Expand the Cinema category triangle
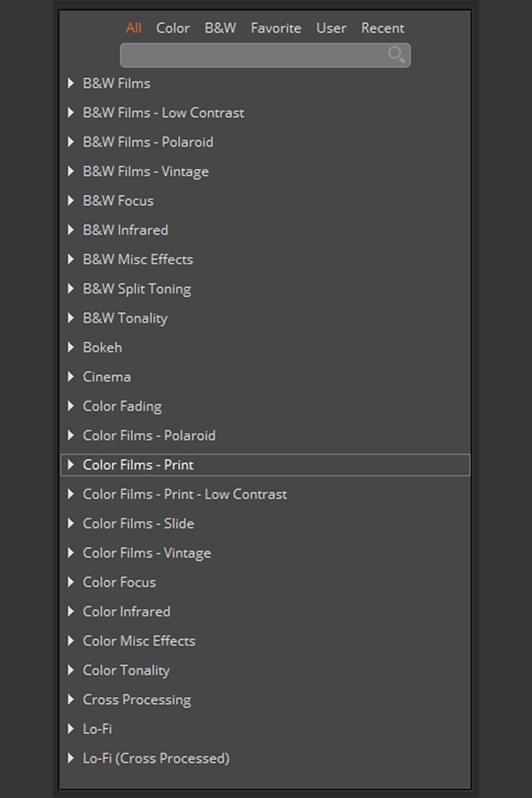Viewport: 532px width, 798px height. point(71,377)
